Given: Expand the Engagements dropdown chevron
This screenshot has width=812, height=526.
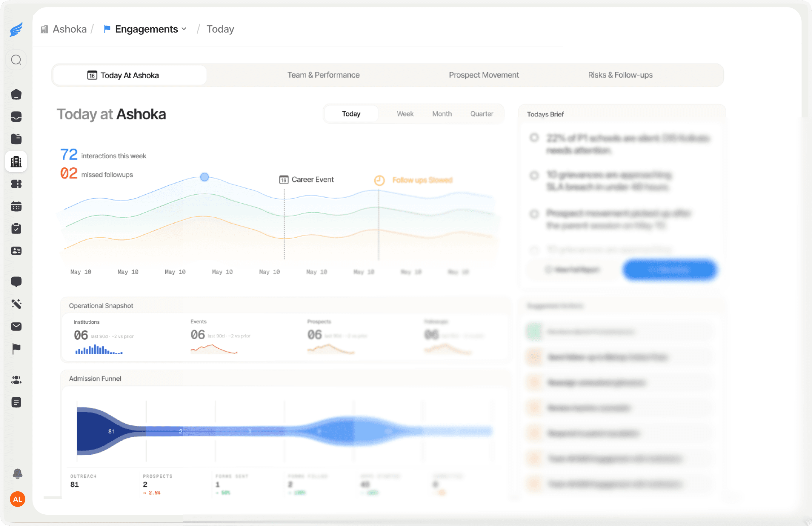Looking at the screenshot, I should tap(184, 29).
